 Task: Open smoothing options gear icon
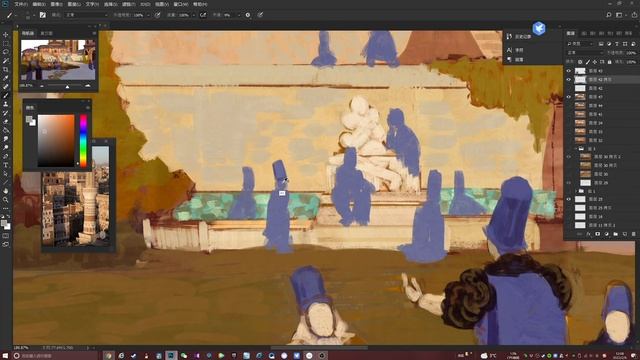pos(248,15)
